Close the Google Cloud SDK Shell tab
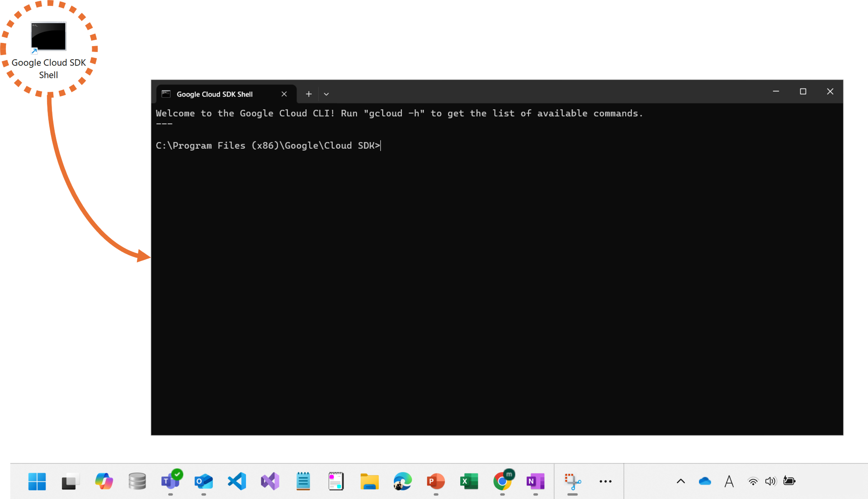 (x=284, y=94)
